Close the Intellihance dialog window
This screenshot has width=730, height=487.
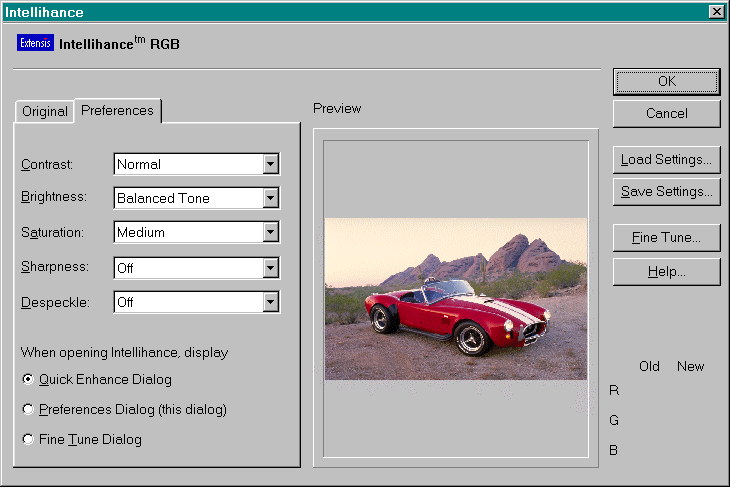click(x=716, y=12)
